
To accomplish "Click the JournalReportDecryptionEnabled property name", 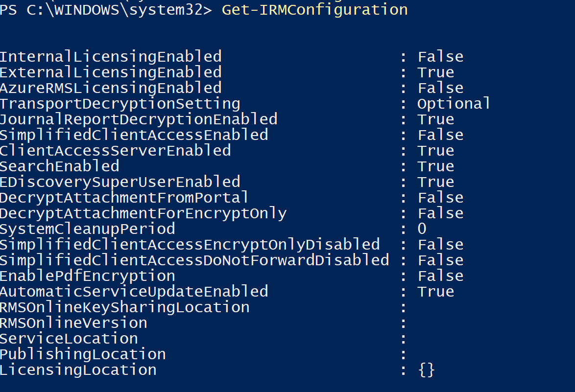I will [x=139, y=119].
